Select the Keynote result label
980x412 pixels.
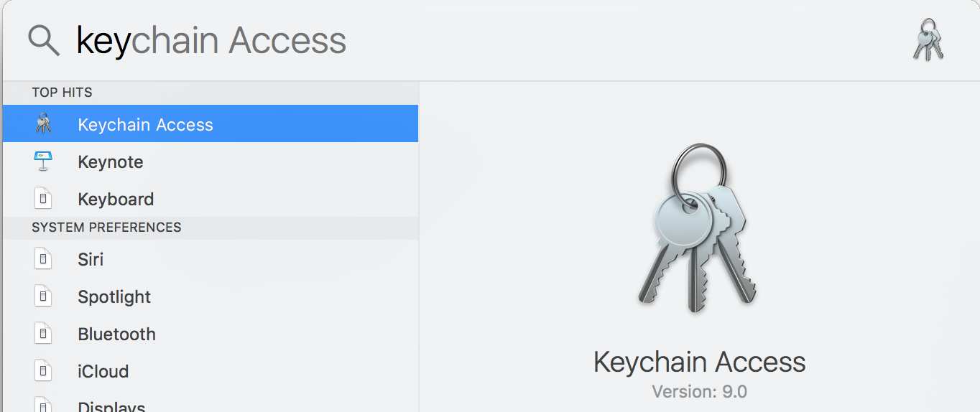point(111,162)
